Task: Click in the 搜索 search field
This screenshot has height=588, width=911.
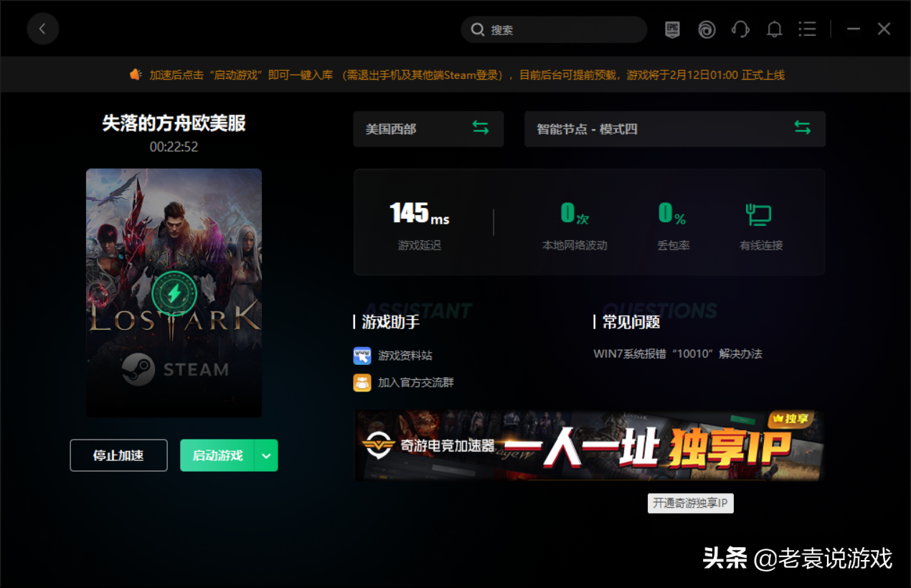Action: [x=560, y=30]
